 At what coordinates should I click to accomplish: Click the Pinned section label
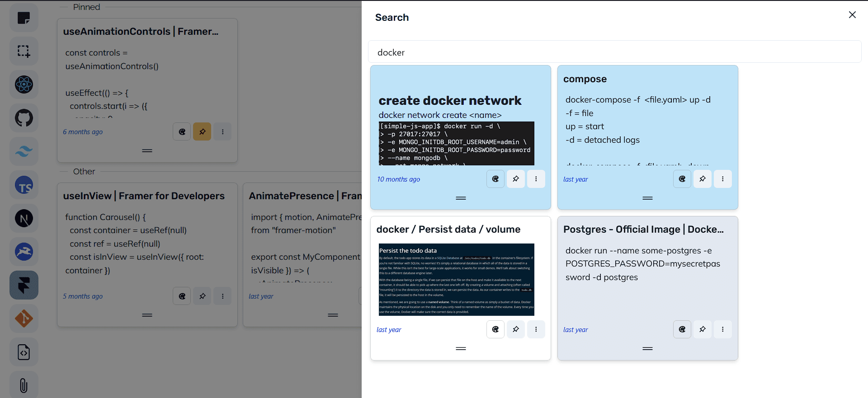[86, 7]
